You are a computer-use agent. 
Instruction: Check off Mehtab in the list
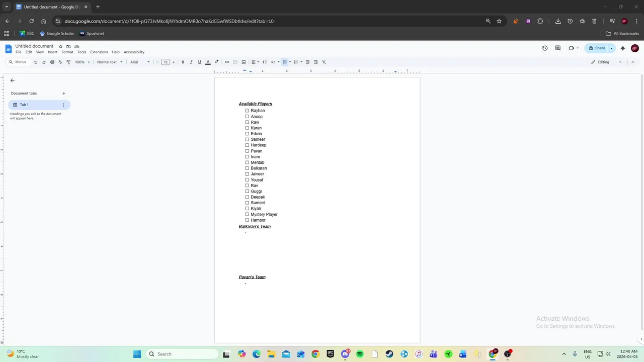tap(247, 162)
